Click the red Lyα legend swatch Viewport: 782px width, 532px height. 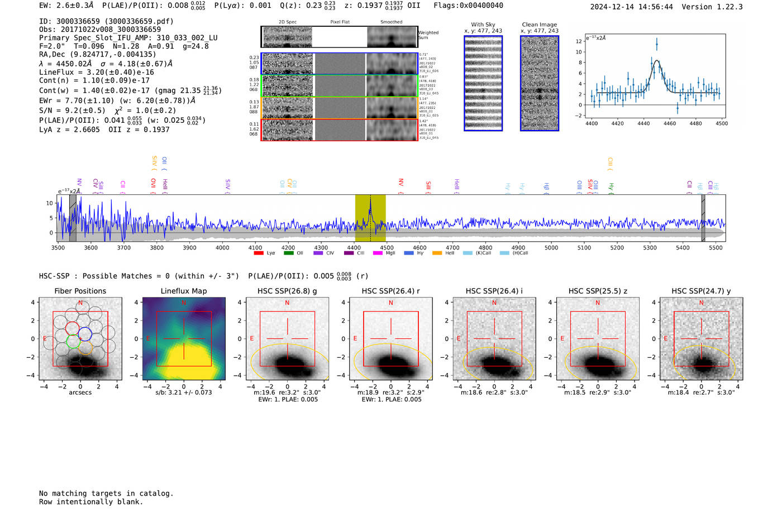259,253
